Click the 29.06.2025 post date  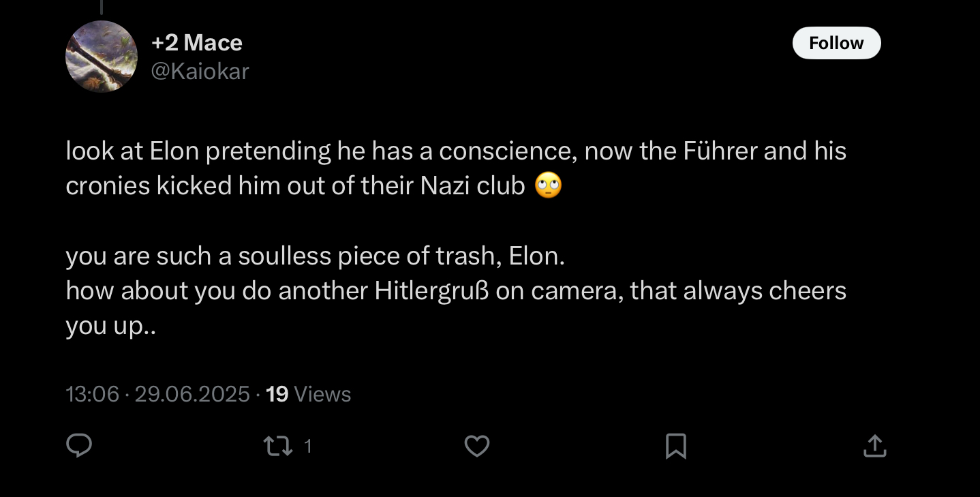click(192, 394)
